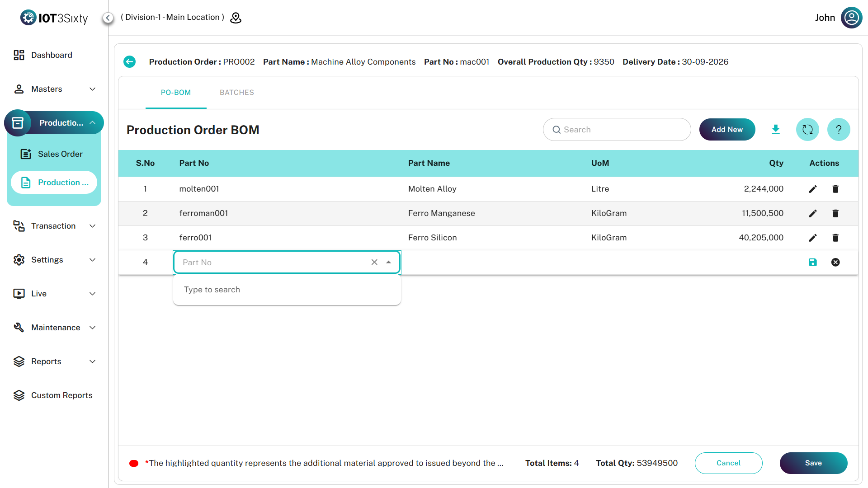This screenshot has height=488, width=868.
Task: Delete the ferroman001 row
Action: 835,213
